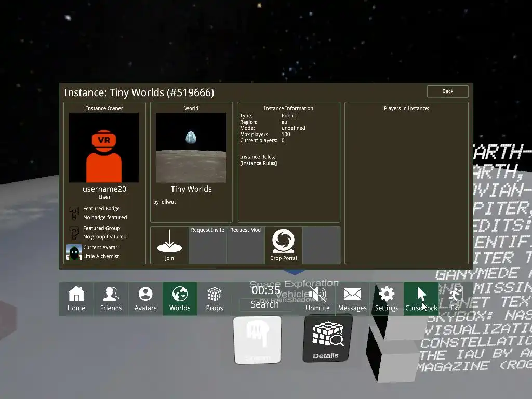The width and height of the screenshot is (532, 399).
Task: Click the Back button
Action: coord(447,91)
